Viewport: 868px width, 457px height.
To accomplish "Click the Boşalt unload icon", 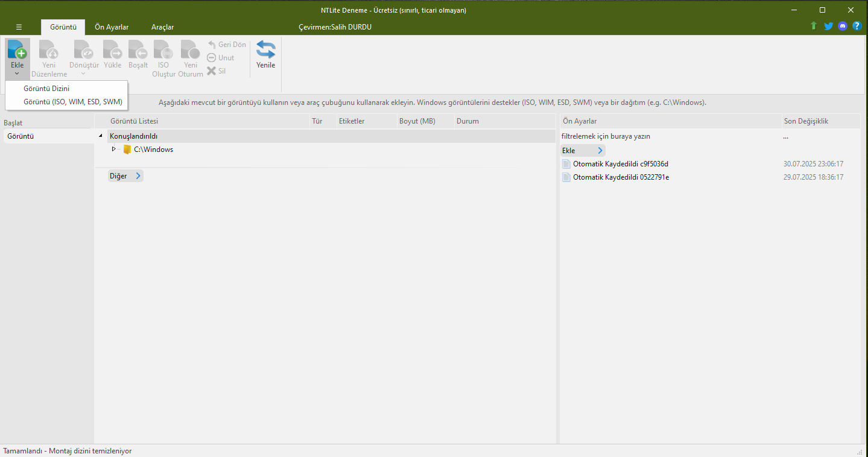I will tap(138, 49).
